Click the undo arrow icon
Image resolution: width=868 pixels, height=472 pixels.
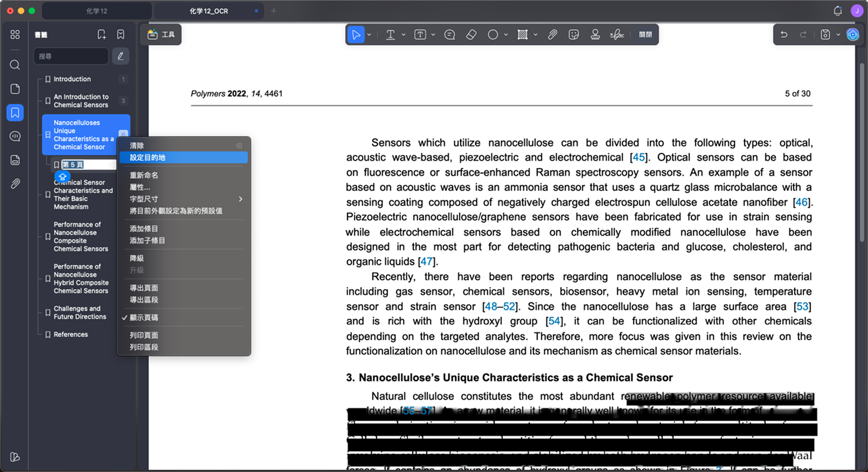click(784, 34)
